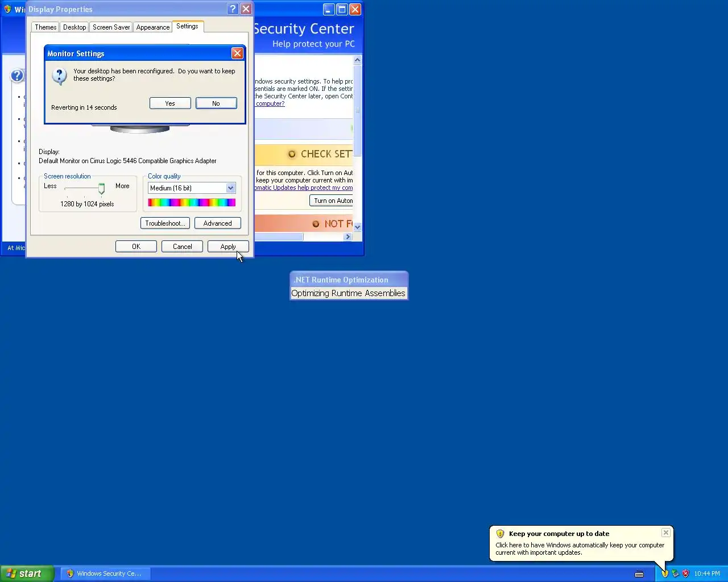Click the Optimizing Runtime Assemblies text
Image resolution: width=728 pixels, height=582 pixels.
[x=349, y=293]
